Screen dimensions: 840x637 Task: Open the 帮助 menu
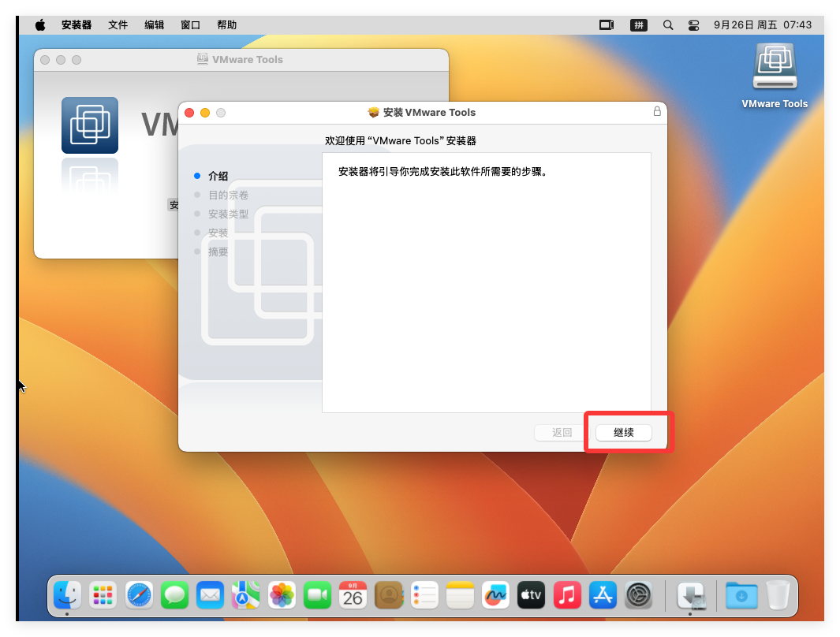[226, 24]
